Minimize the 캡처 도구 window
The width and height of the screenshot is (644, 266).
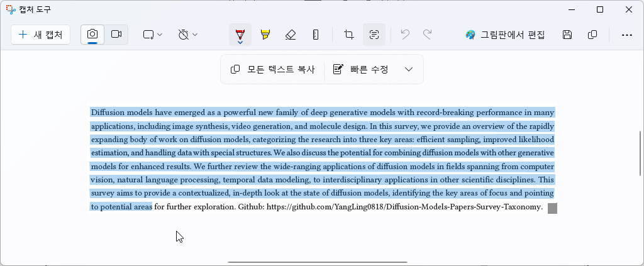pyautogui.click(x=572, y=9)
